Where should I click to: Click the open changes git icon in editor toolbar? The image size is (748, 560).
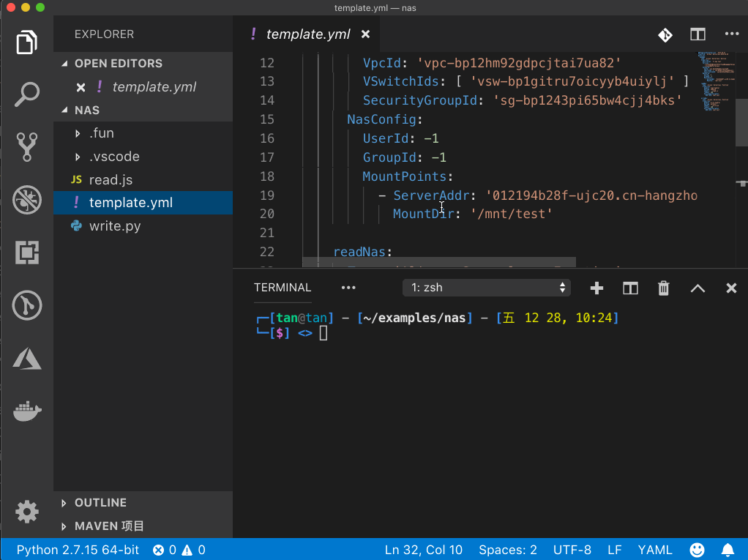point(665,34)
